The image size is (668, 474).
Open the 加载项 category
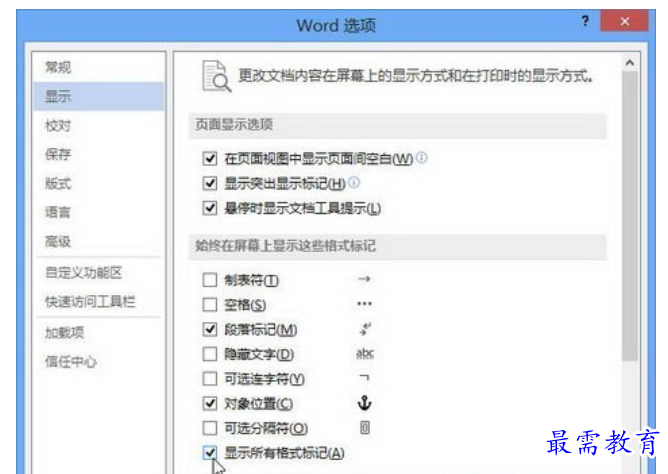click(98, 333)
